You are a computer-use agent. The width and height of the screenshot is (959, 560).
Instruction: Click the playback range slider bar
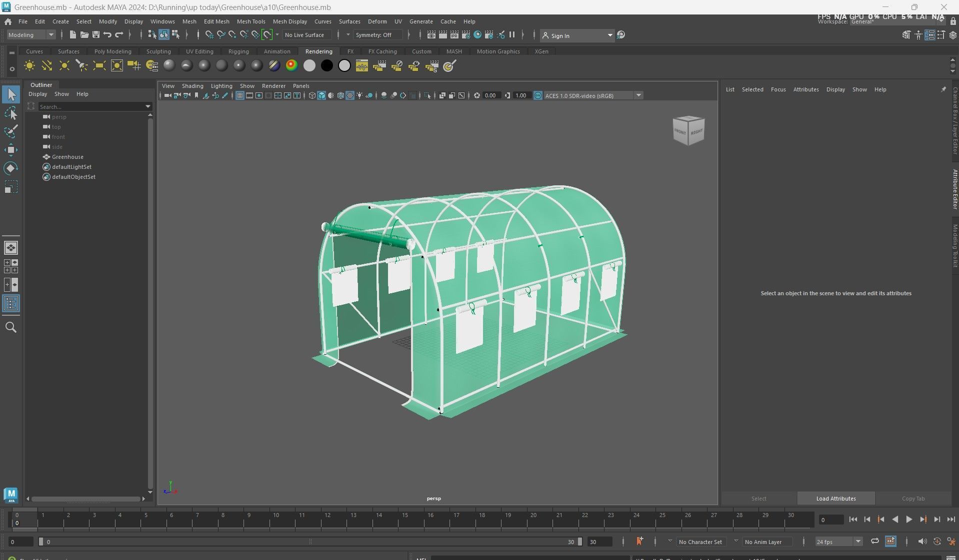310,542
